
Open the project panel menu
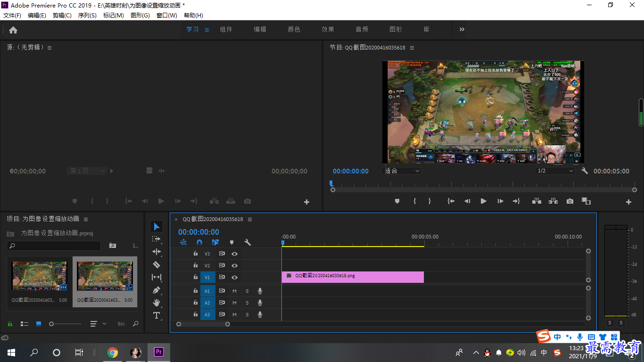[86, 219]
